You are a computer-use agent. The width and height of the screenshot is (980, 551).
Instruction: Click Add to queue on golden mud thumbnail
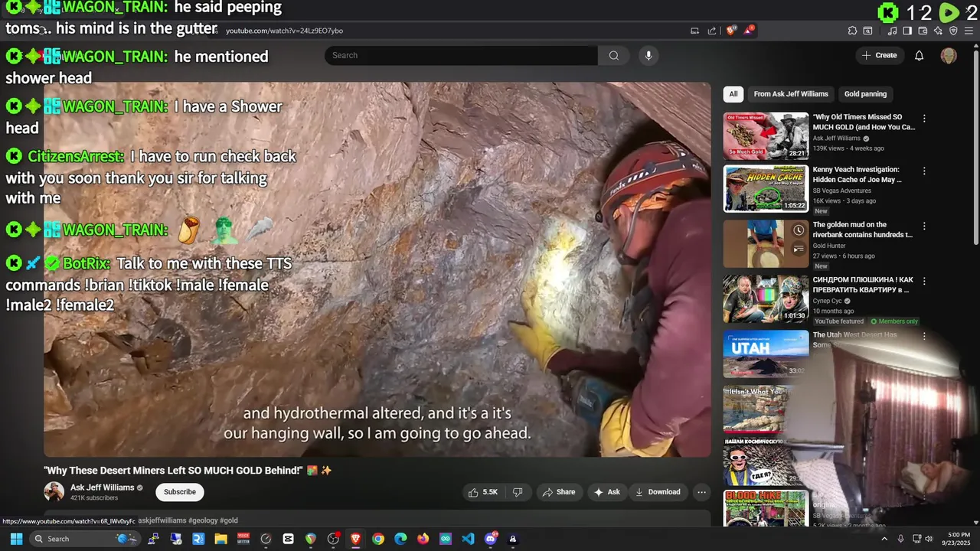799,248
